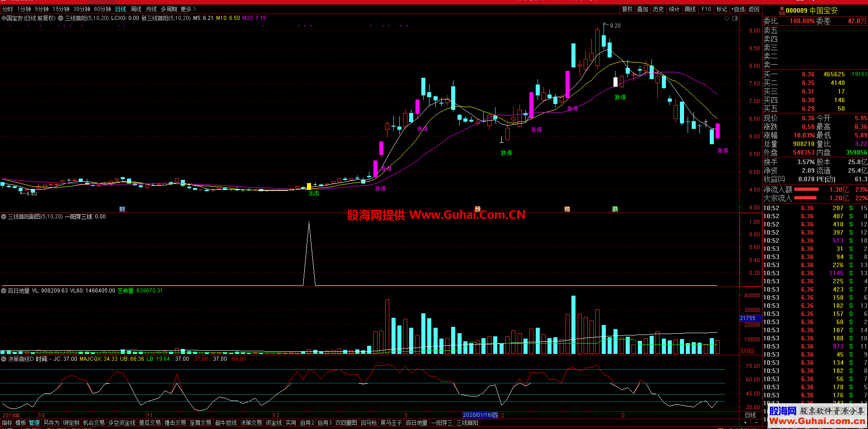This screenshot has width=868, height=429.
Task: Select the 三线首阳 template tab
Action: [467, 423]
